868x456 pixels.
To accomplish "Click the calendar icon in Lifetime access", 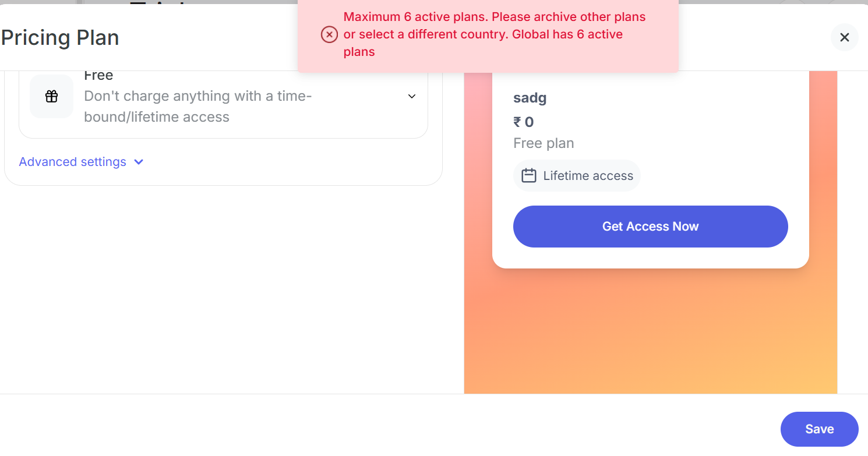I will point(528,176).
